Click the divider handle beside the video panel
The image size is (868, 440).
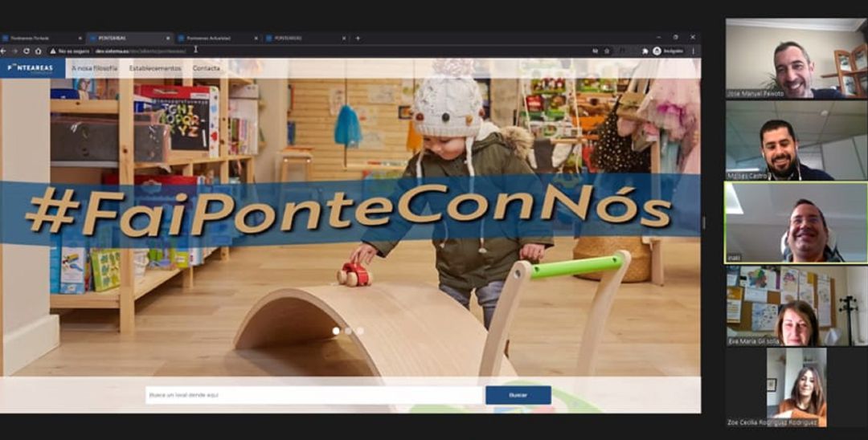(704, 222)
